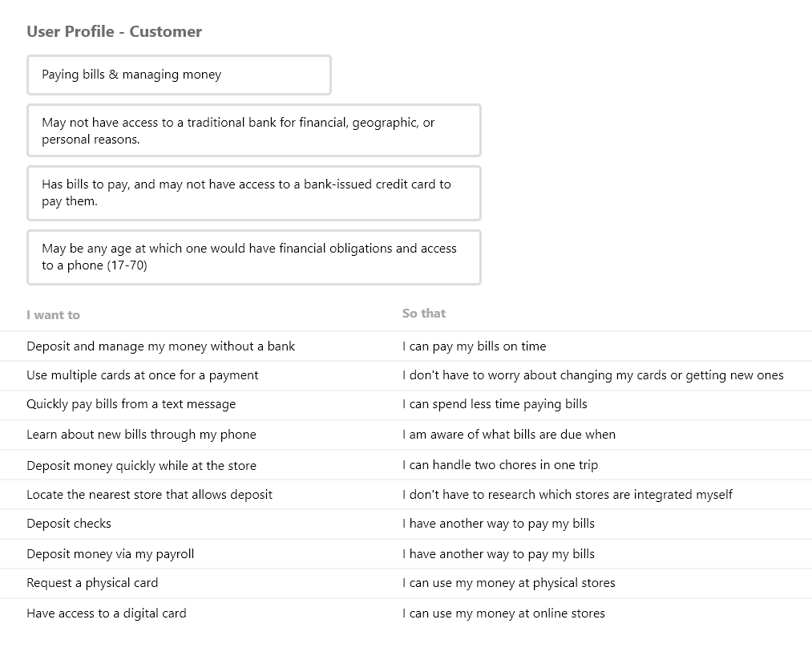Image resolution: width=812 pixels, height=664 pixels.
Task: Select 'Deposit and manage my money without a bank'
Action: pos(160,346)
